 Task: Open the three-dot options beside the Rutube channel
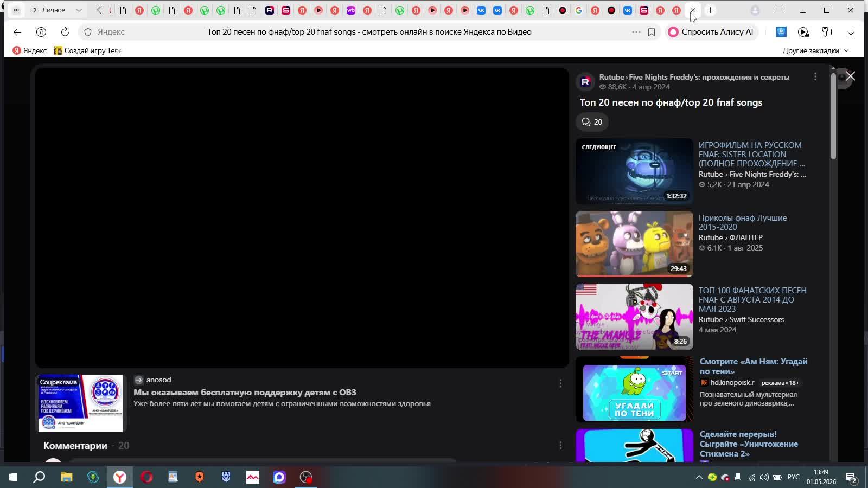coord(815,77)
